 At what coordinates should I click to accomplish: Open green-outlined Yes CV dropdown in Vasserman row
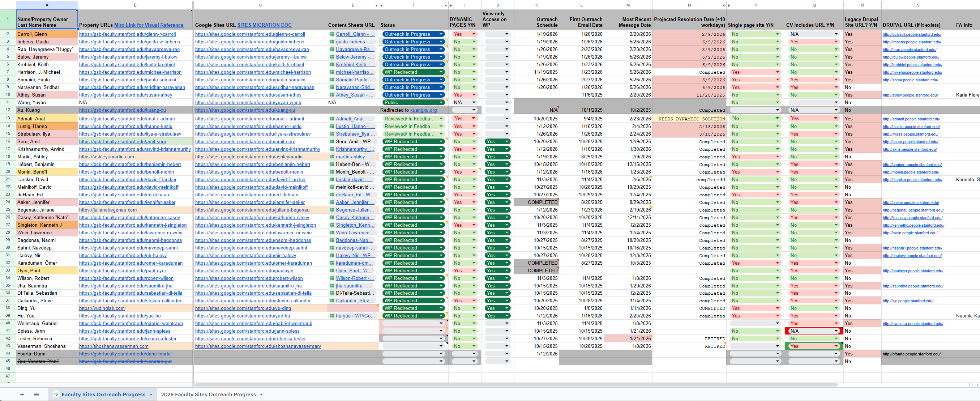click(x=836, y=346)
